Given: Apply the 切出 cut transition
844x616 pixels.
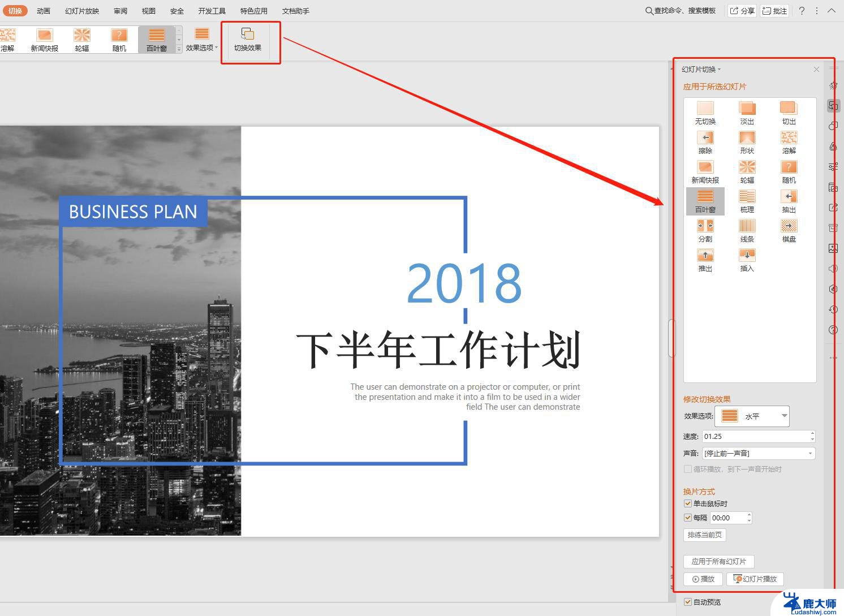Looking at the screenshot, I should 789,113.
